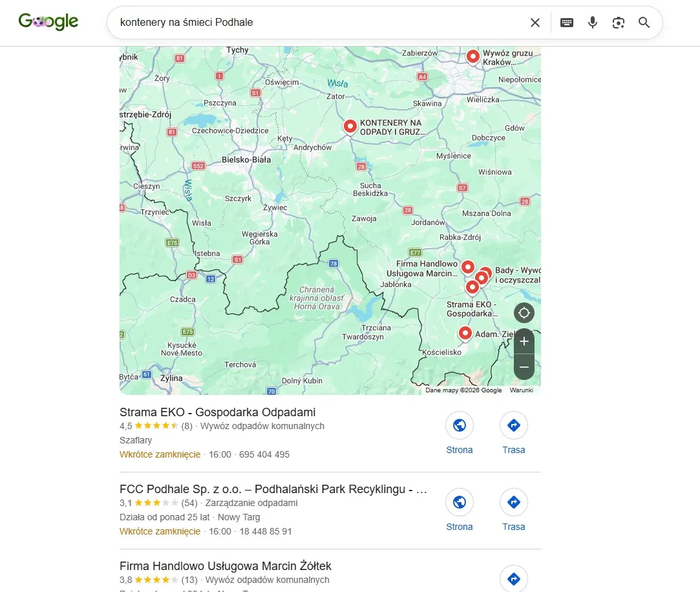Click the Tychy label on map

click(x=237, y=50)
